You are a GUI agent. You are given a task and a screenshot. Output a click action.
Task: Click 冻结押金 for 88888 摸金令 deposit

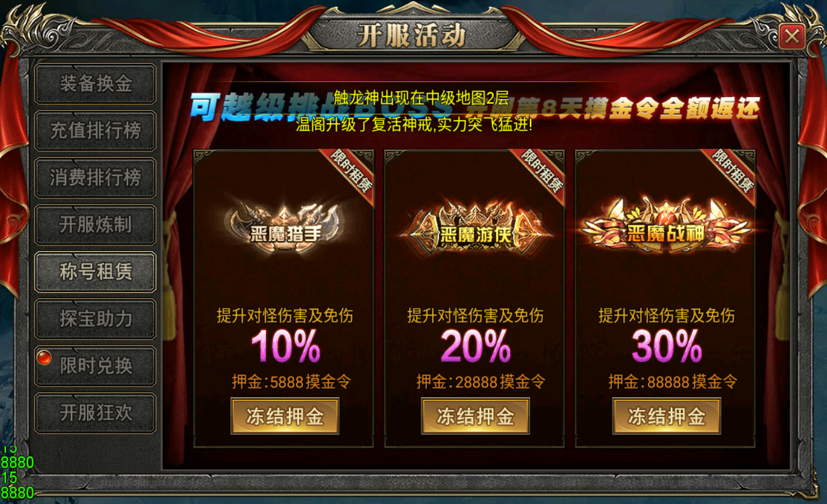(667, 416)
